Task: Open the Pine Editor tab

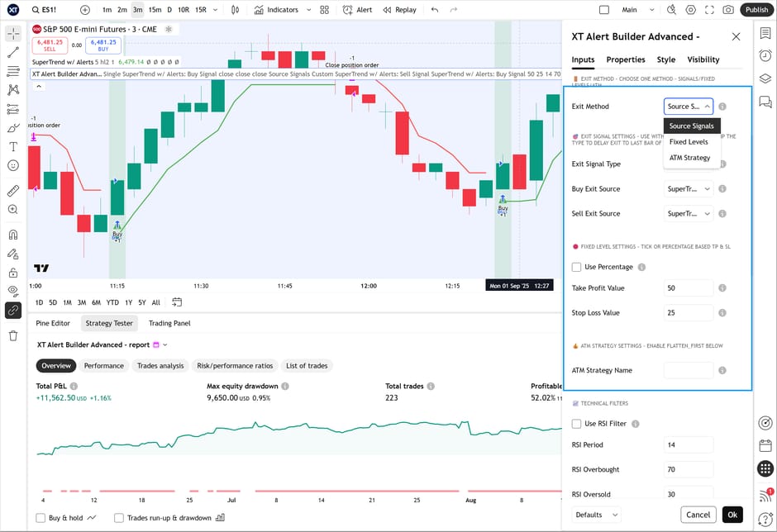Action: [x=53, y=323]
